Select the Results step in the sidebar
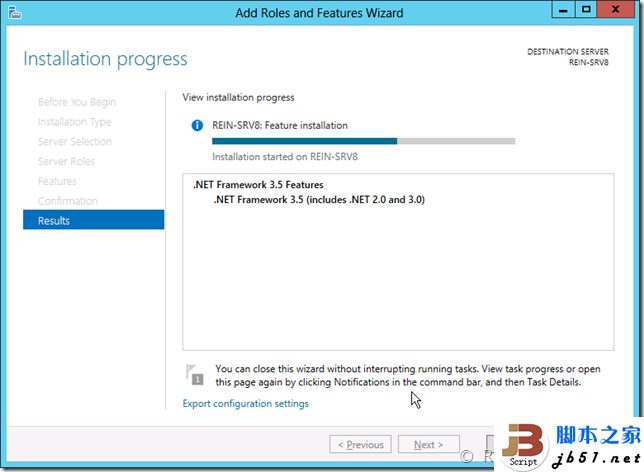 click(93, 220)
